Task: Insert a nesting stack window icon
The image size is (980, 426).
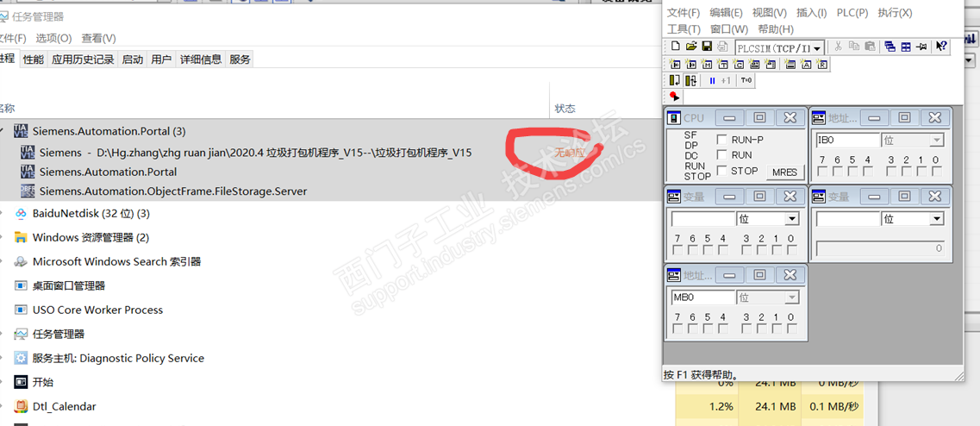Action: 790,65
